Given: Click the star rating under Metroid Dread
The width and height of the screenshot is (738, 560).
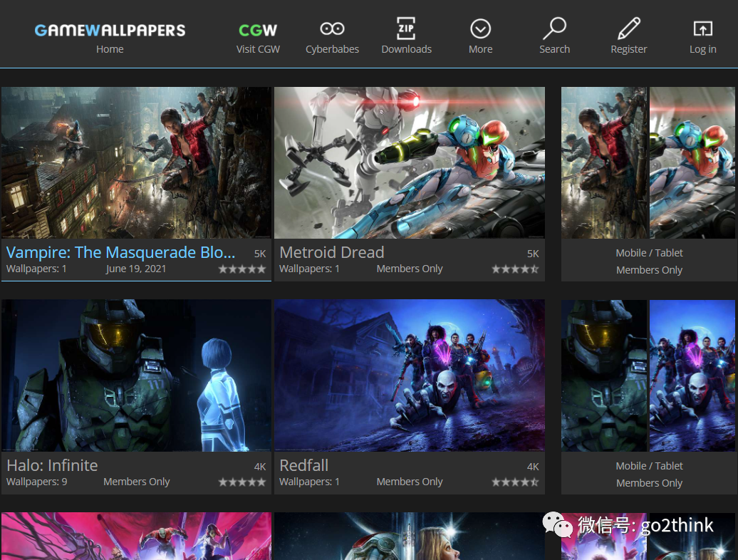Looking at the screenshot, I should click(x=515, y=269).
